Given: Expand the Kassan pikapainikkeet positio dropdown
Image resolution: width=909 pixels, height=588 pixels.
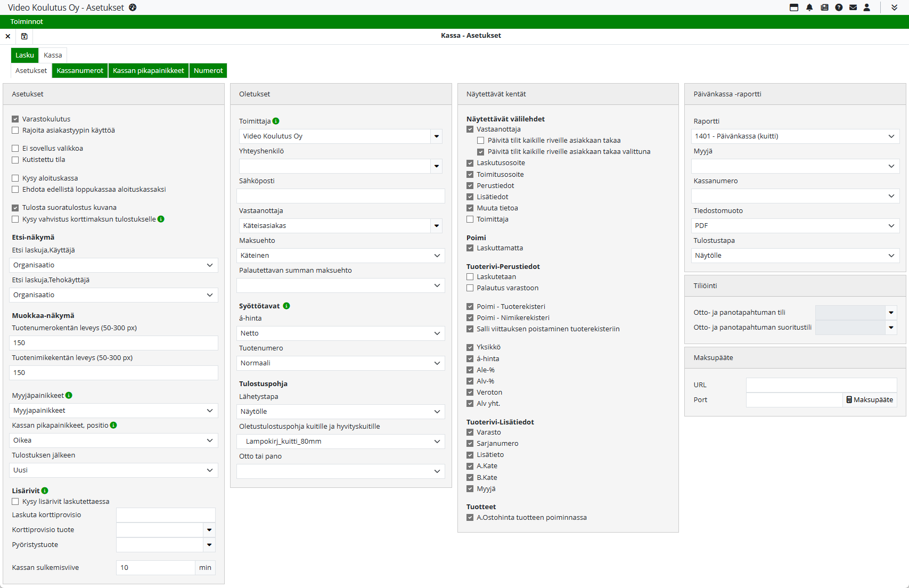Looking at the screenshot, I should point(113,440).
